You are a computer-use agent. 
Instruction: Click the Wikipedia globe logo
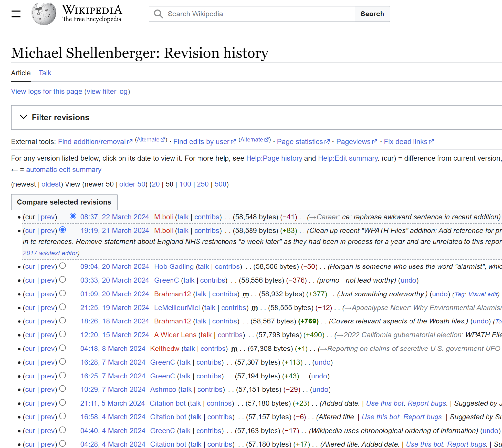point(43,14)
